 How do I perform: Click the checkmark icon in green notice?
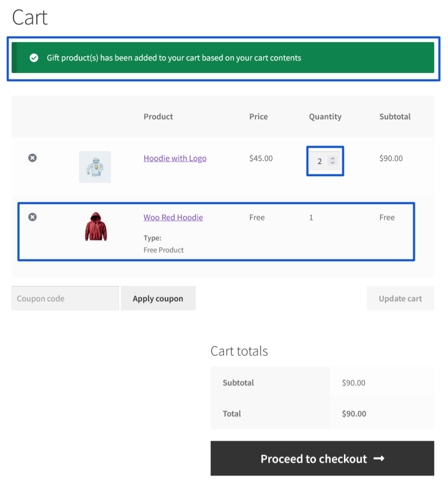coord(34,58)
